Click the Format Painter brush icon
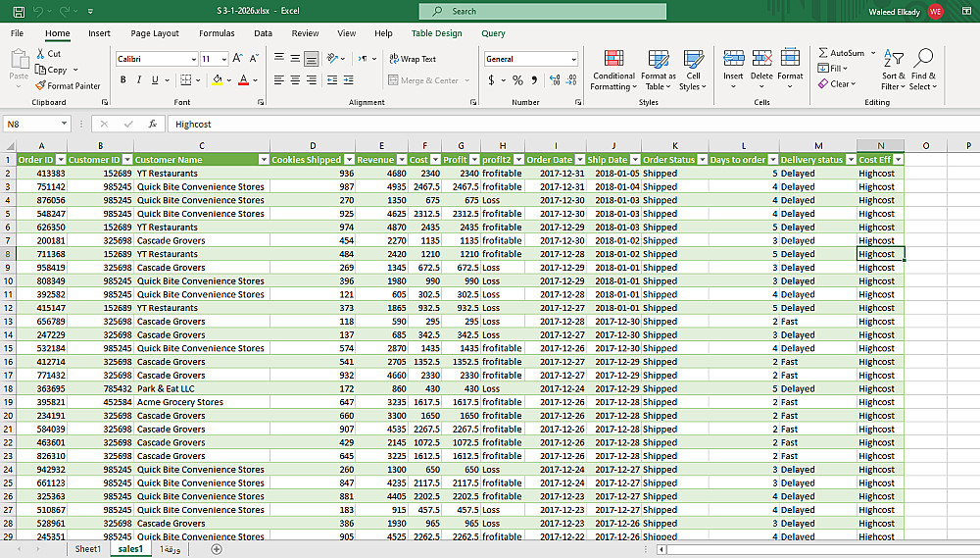Viewport: 980px width, 558px height. (40, 86)
